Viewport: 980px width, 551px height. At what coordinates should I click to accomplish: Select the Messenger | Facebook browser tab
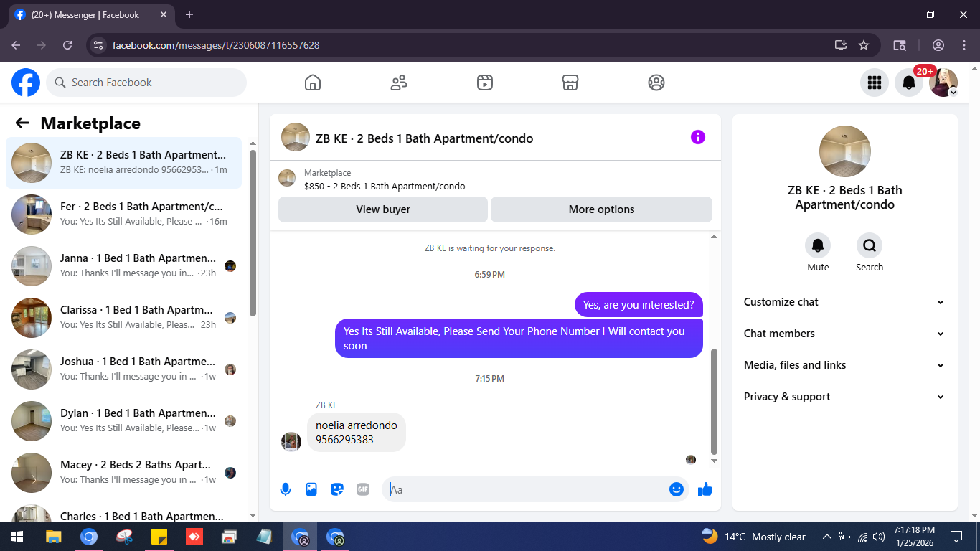(x=91, y=15)
